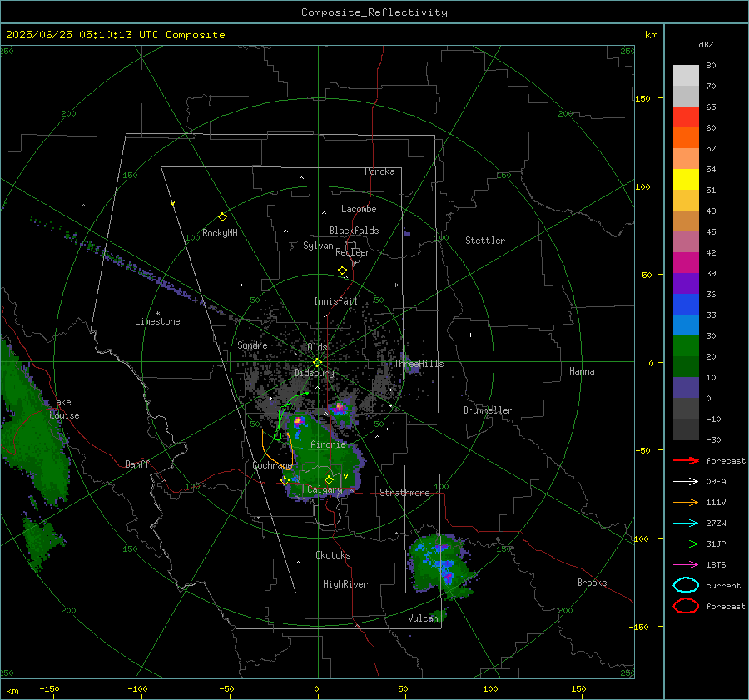Viewport: 749px width, 700px height.
Task: Select the bright green 30 dBZ swatch
Action: (686, 345)
